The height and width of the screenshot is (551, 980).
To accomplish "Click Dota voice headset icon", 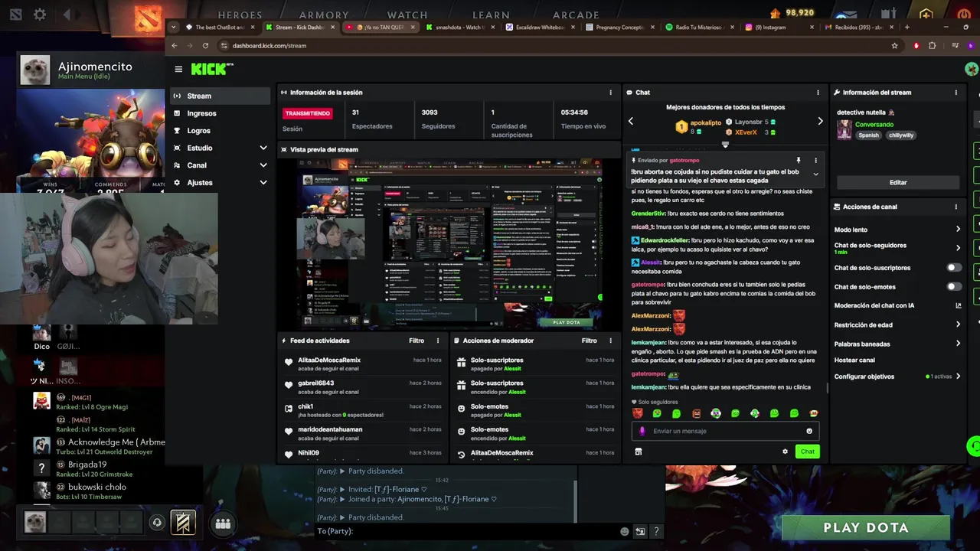I will (157, 523).
